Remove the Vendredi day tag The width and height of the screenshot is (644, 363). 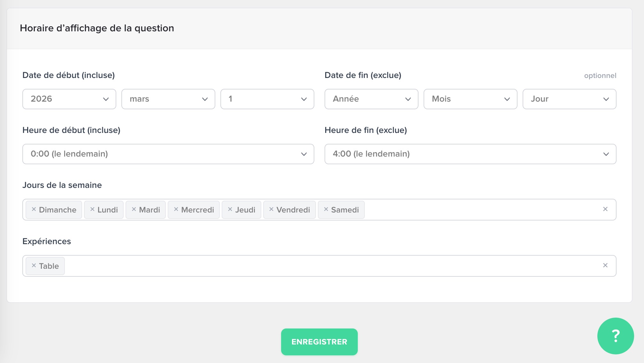(271, 209)
